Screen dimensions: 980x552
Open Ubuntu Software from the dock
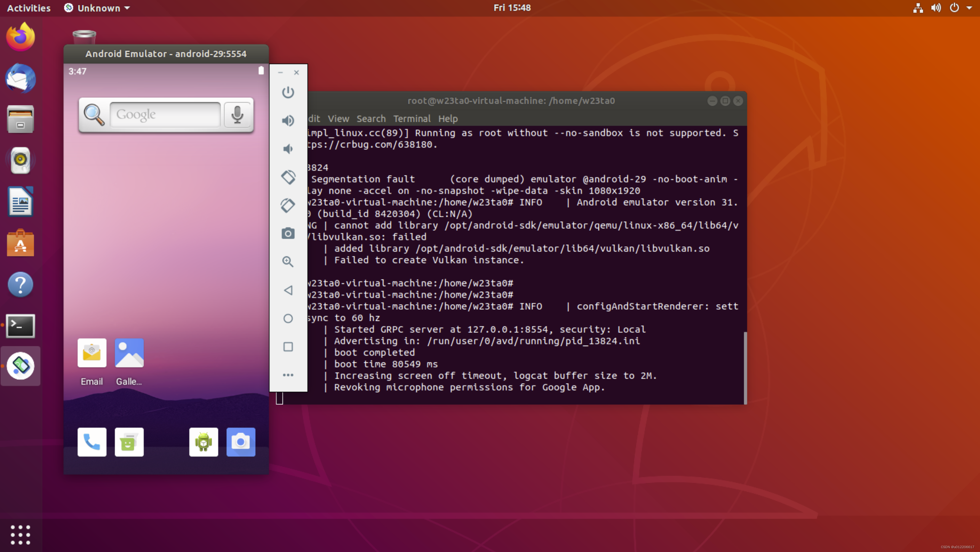[21, 243]
